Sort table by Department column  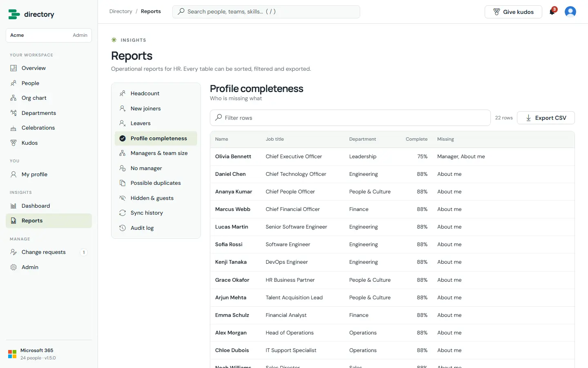point(363,139)
